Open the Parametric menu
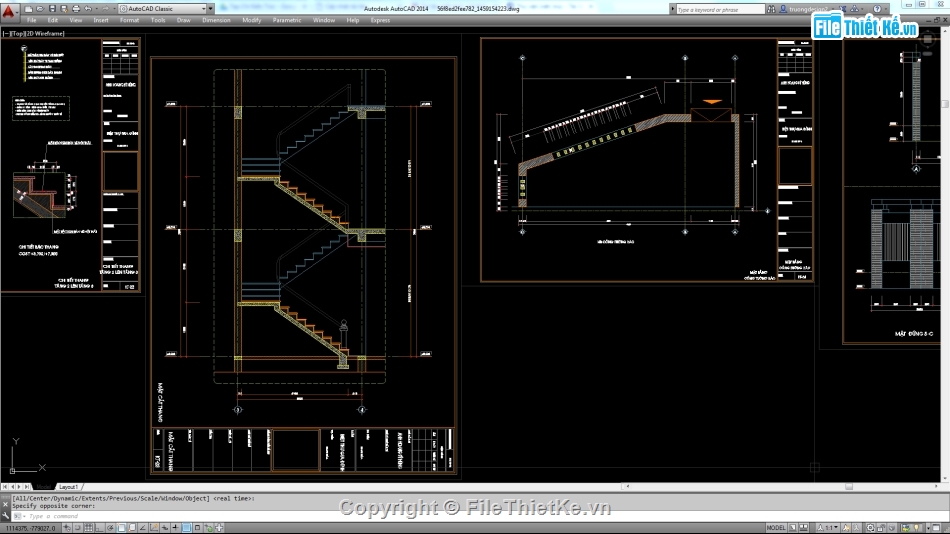This screenshot has height=534, width=950. click(287, 20)
